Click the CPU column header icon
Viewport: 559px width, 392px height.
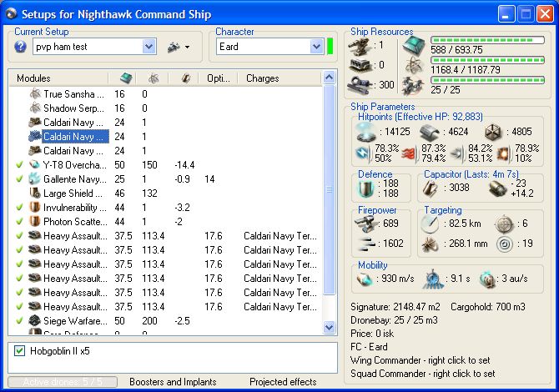pos(126,78)
